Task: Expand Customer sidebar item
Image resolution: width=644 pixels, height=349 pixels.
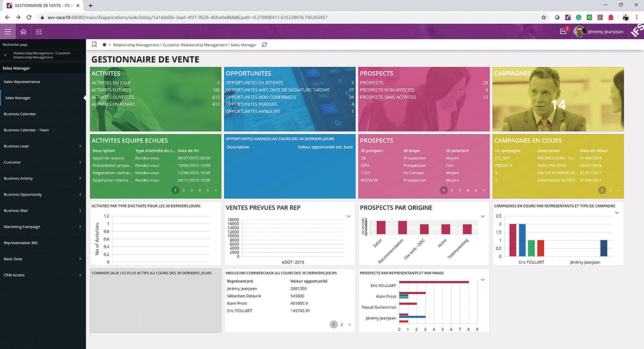Action: (43, 162)
